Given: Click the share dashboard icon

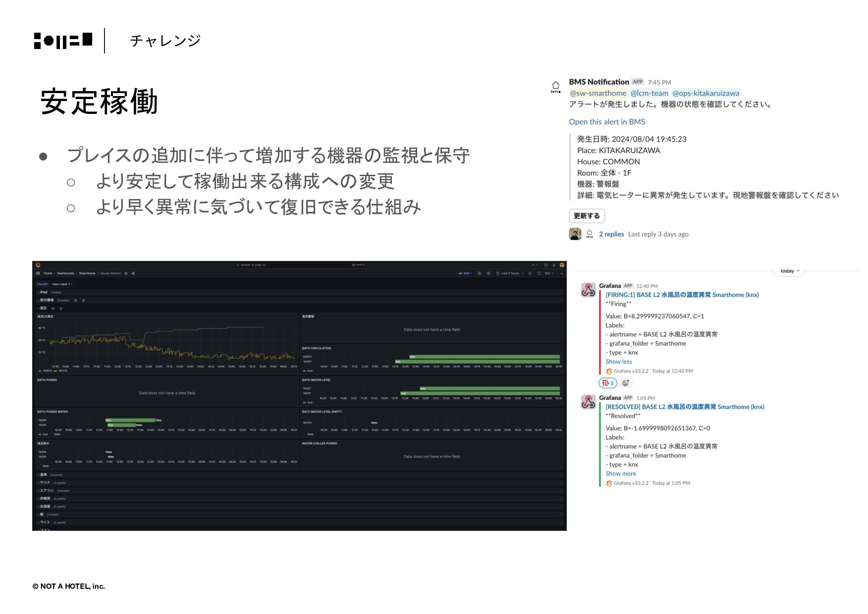Looking at the screenshot, I should (x=133, y=273).
